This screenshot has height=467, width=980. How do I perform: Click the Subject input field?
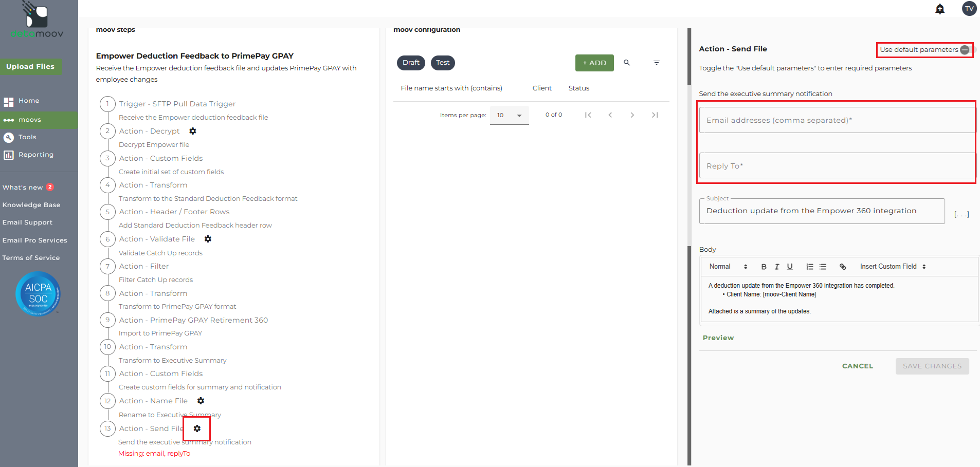tap(822, 211)
